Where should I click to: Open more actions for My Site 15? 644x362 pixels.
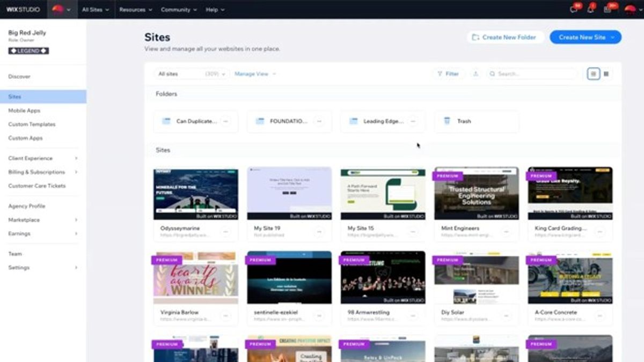tap(413, 232)
